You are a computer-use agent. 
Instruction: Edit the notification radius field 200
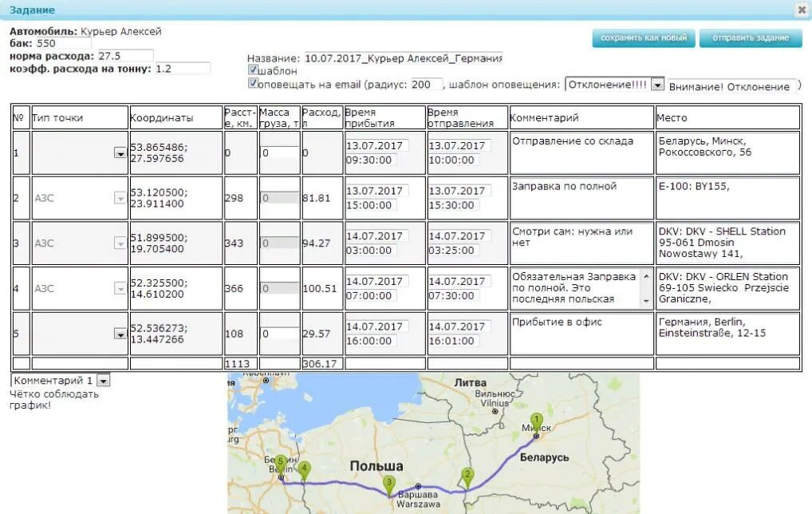427,84
